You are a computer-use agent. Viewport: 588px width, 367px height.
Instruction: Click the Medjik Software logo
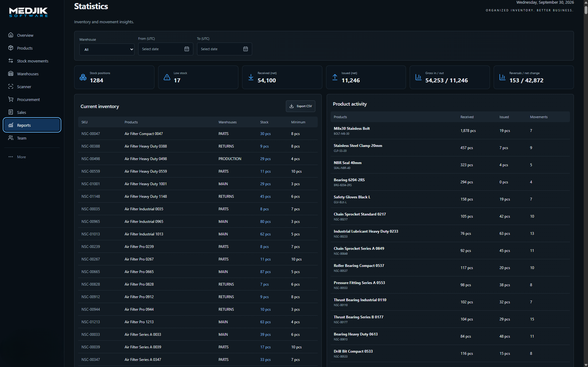point(28,12)
